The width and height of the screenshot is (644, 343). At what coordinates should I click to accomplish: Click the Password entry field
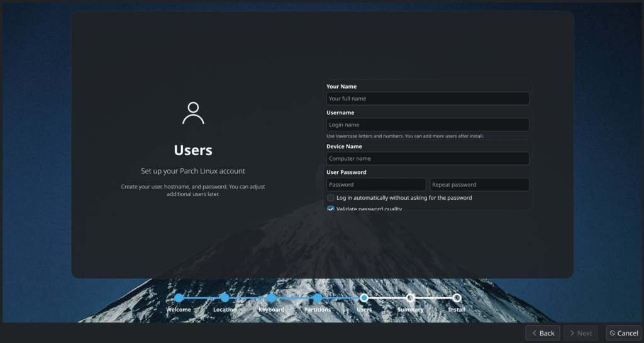[x=376, y=185]
